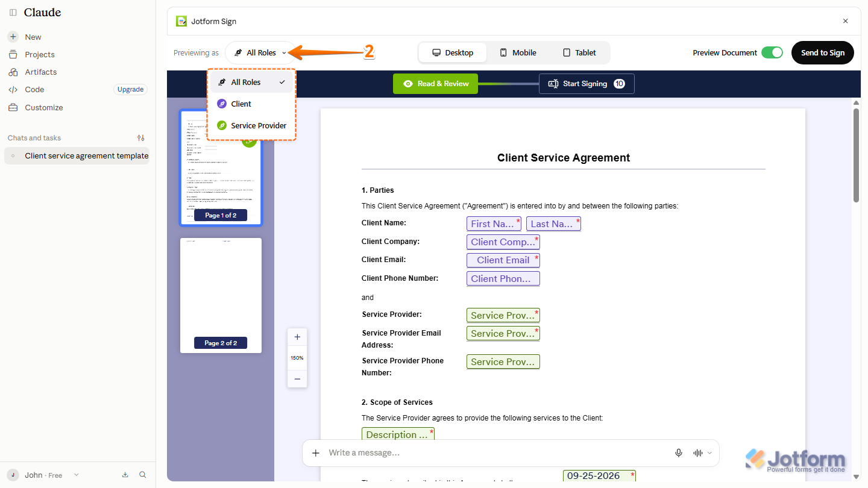Click the voice mode waveform icon

[698, 453]
